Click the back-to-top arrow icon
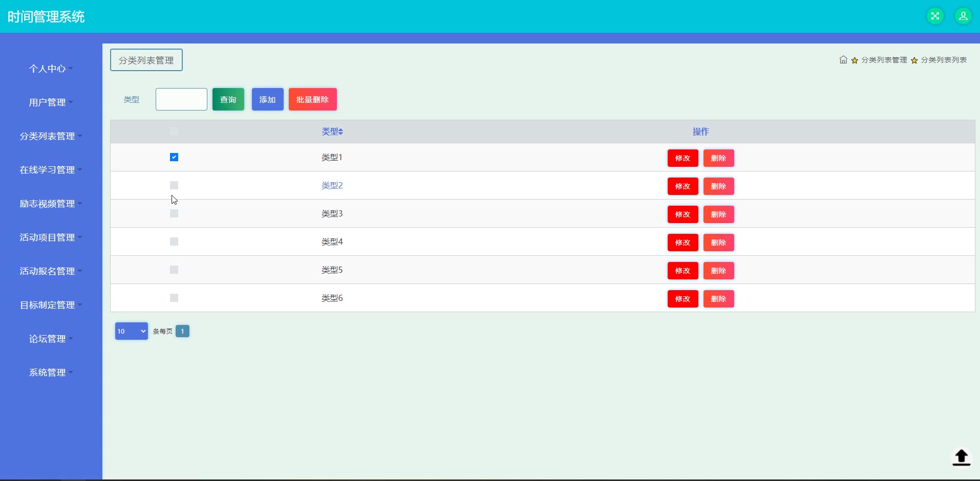980x481 pixels. pyautogui.click(x=961, y=457)
